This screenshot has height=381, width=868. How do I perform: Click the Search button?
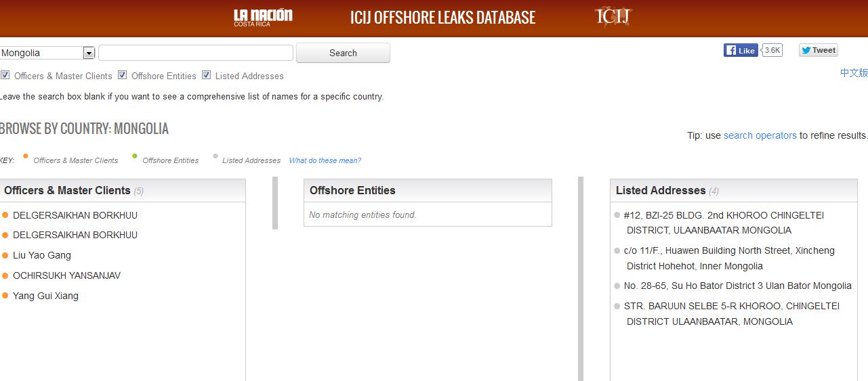pos(343,53)
